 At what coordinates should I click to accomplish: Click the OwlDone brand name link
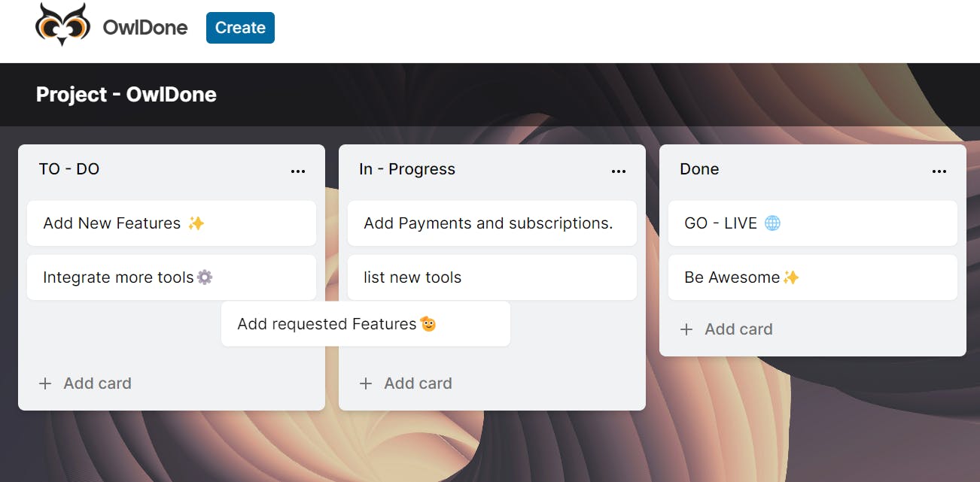pos(146,28)
